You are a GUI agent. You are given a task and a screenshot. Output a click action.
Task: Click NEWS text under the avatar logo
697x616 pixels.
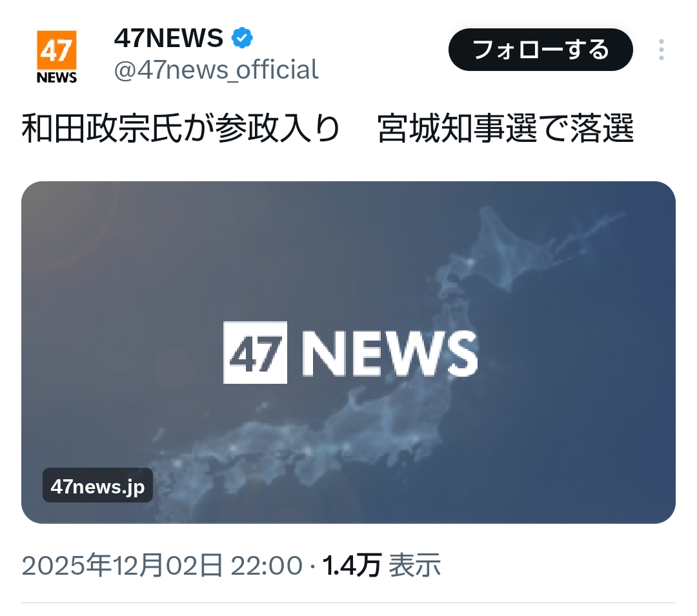tap(56, 77)
